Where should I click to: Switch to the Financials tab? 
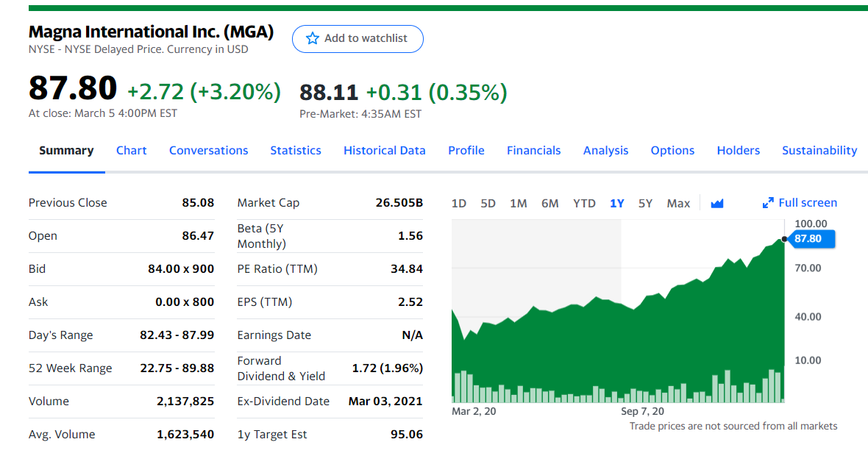(x=533, y=151)
